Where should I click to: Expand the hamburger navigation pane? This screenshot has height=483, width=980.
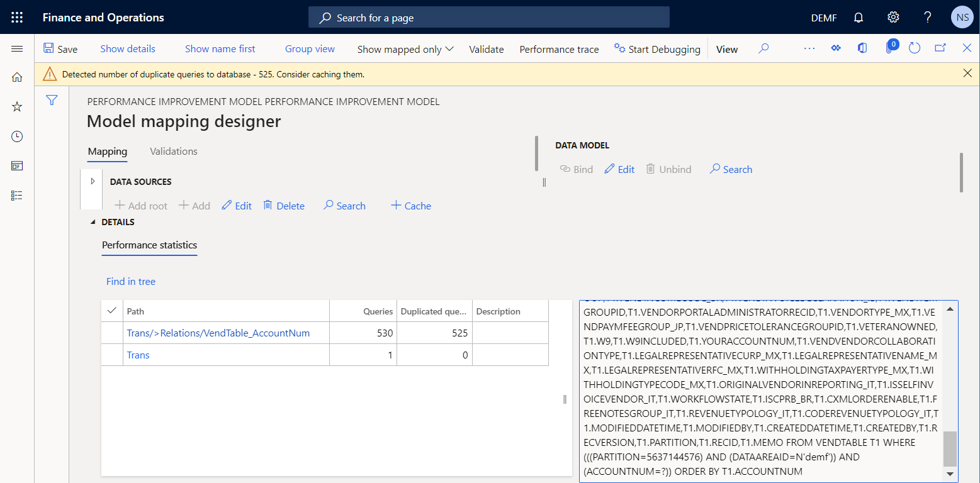[17, 49]
